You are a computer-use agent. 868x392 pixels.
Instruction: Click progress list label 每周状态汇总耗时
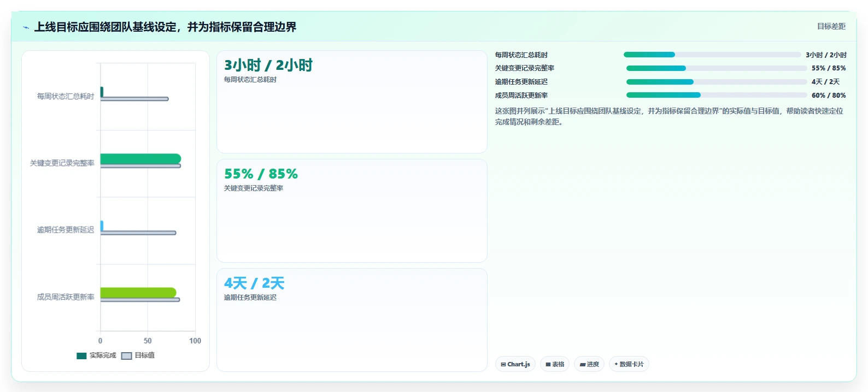click(x=521, y=55)
